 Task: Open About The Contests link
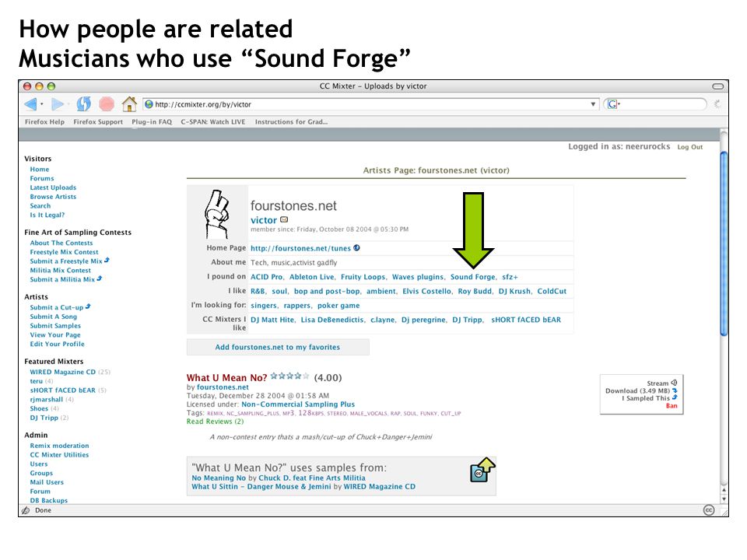61,243
